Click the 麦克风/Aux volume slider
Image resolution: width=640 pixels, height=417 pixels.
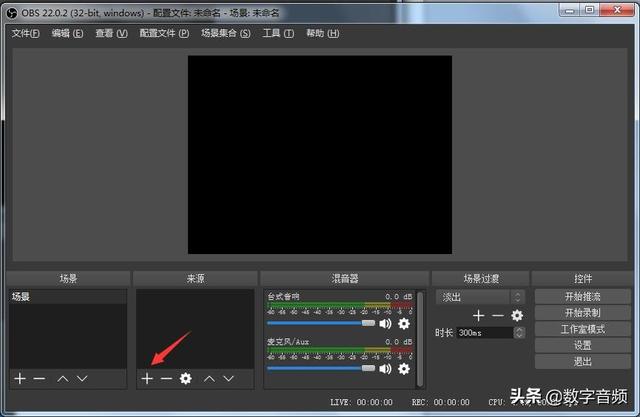321,368
